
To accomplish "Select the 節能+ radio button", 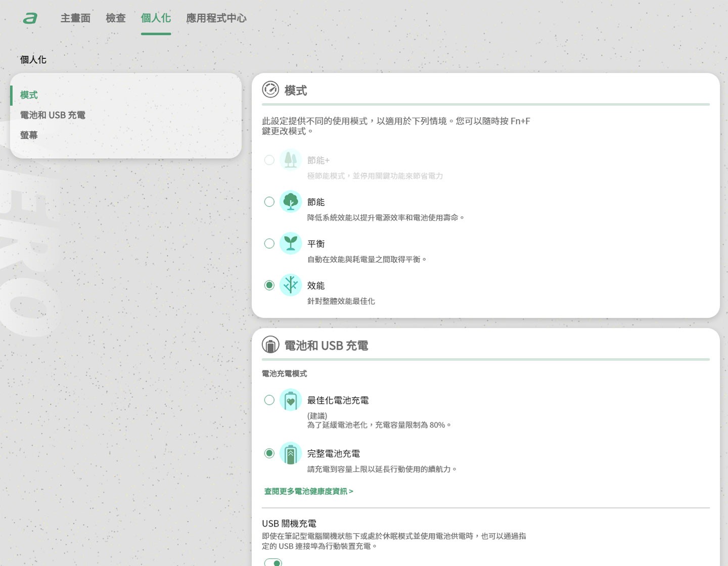I will click(269, 160).
